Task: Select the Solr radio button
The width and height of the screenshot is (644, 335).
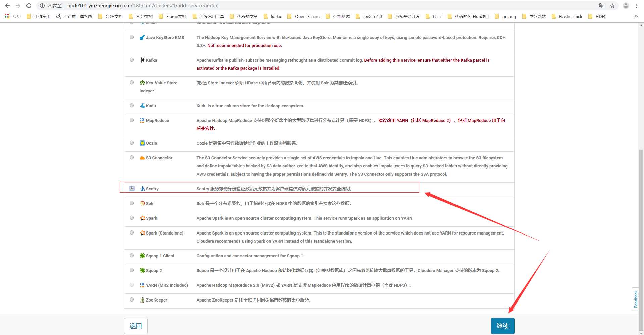Action: [132, 203]
